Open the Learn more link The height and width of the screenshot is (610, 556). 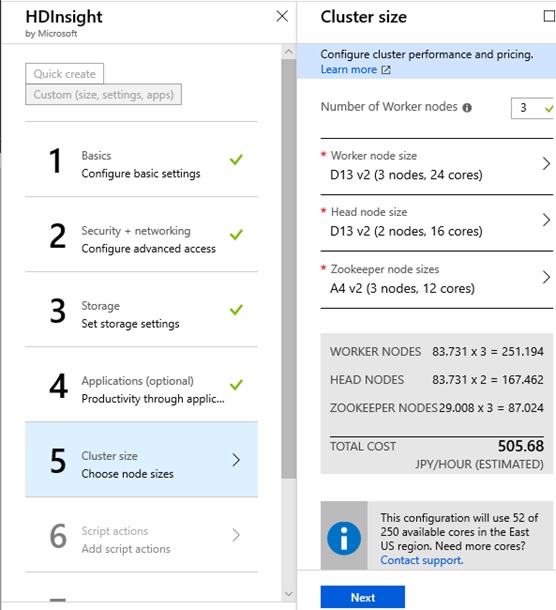(x=349, y=69)
